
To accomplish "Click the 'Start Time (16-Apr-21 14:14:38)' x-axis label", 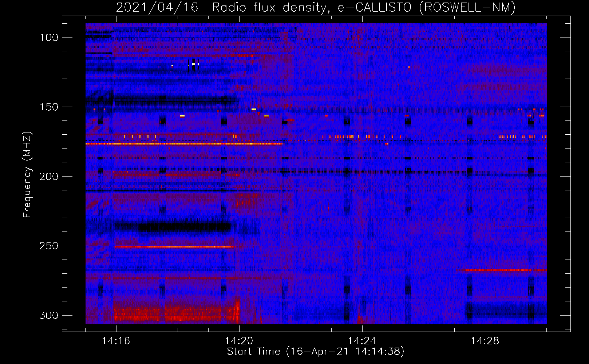I will click(x=316, y=351).
